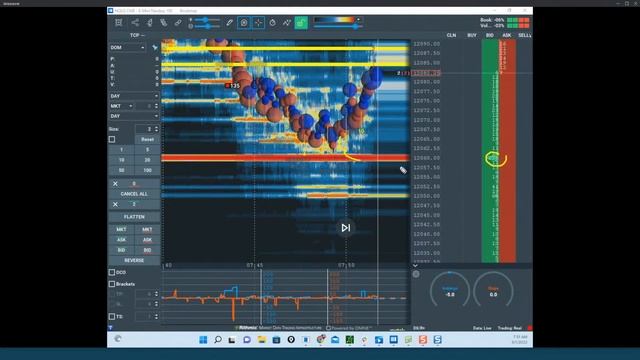Open the MKT order type dropdown
The height and width of the screenshot is (360, 640).
[121, 106]
